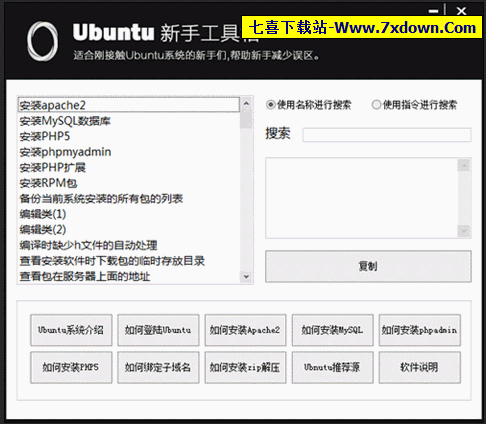Open 如何安装MySQL guide button
The image size is (486, 424).
[x=332, y=330]
